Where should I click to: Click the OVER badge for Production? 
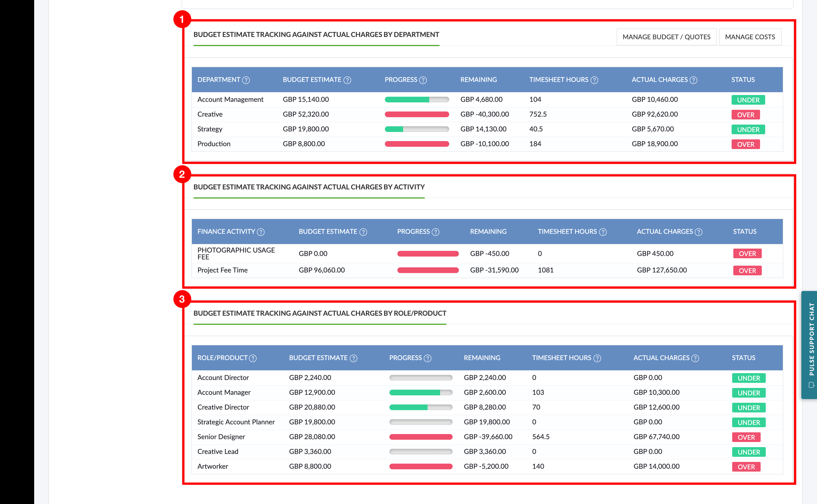(746, 144)
